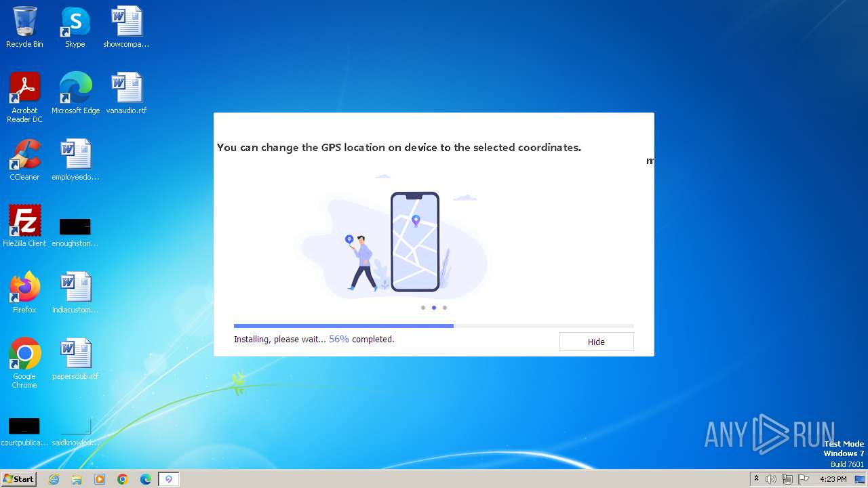
Task: Launch Chrome from the taskbar
Action: click(123, 479)
